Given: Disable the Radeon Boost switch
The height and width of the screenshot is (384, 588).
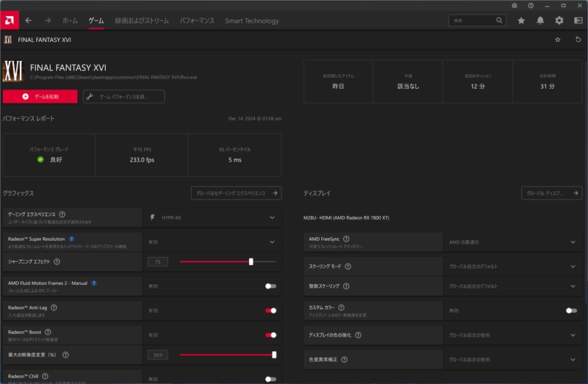Looking at the screenshot, I should [270, 335].
